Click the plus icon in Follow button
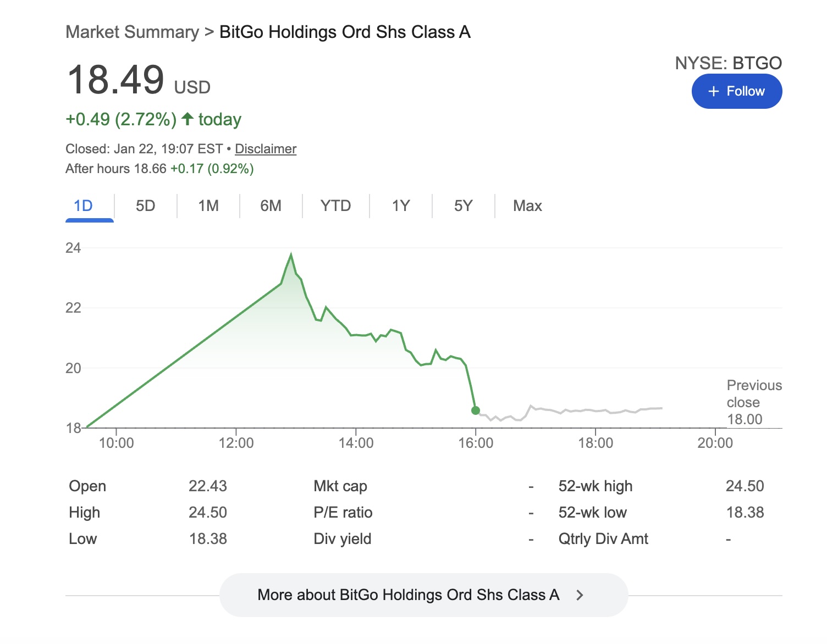 (713, 91)
